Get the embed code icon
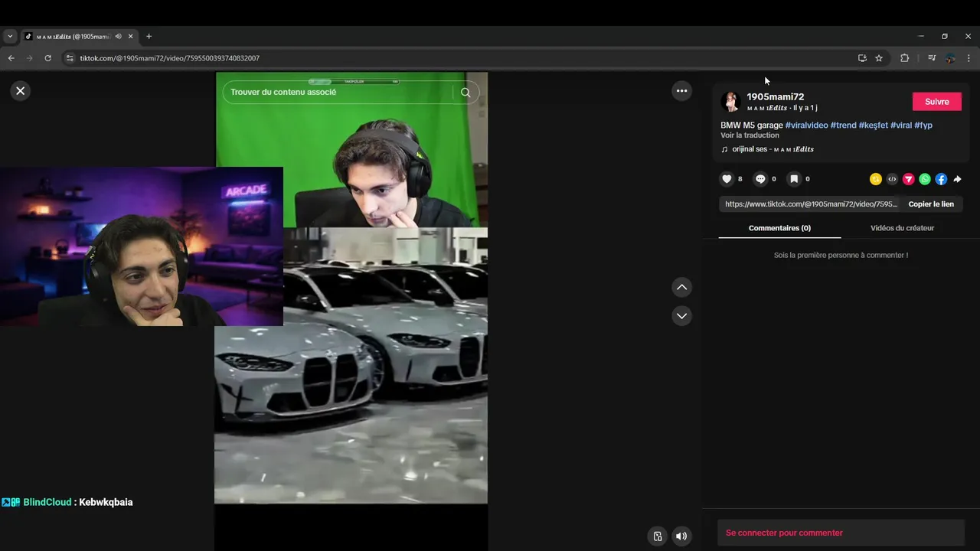Image resolution: width=980 pixels, height=551 pixels. (892, 179)
